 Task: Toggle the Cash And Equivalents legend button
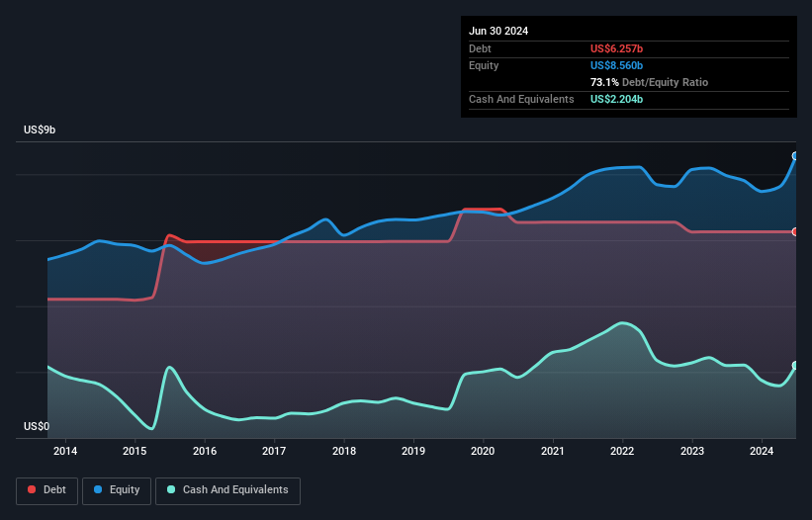[x=227, y=490]
